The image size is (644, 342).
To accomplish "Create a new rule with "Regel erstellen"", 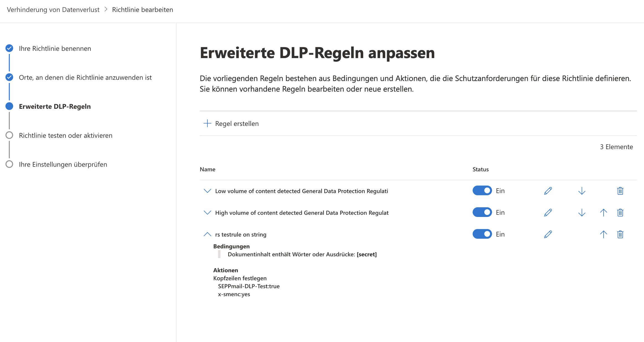I will [x=231, y=123].
